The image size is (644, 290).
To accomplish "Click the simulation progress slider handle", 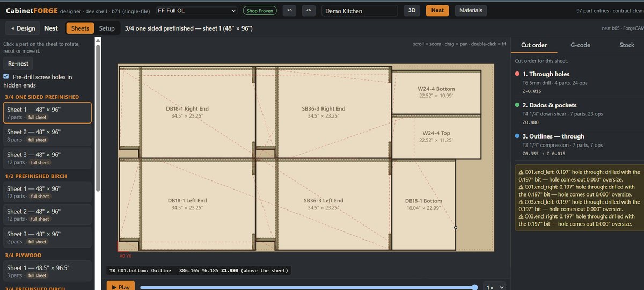I will (474, 287).
